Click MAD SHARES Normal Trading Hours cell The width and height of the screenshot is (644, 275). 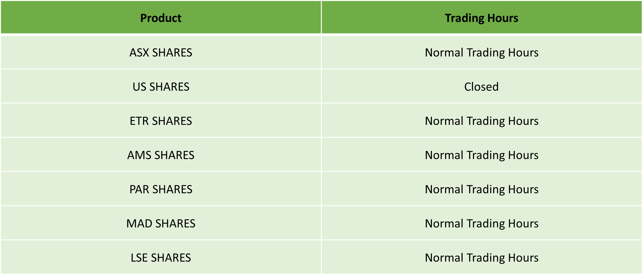click(481, 223)
